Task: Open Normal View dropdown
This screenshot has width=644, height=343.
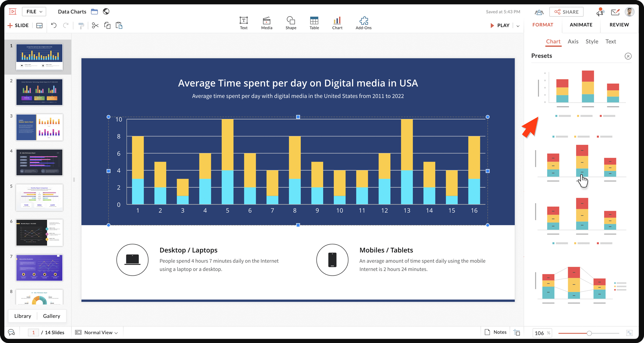Action: pos(97,332)
